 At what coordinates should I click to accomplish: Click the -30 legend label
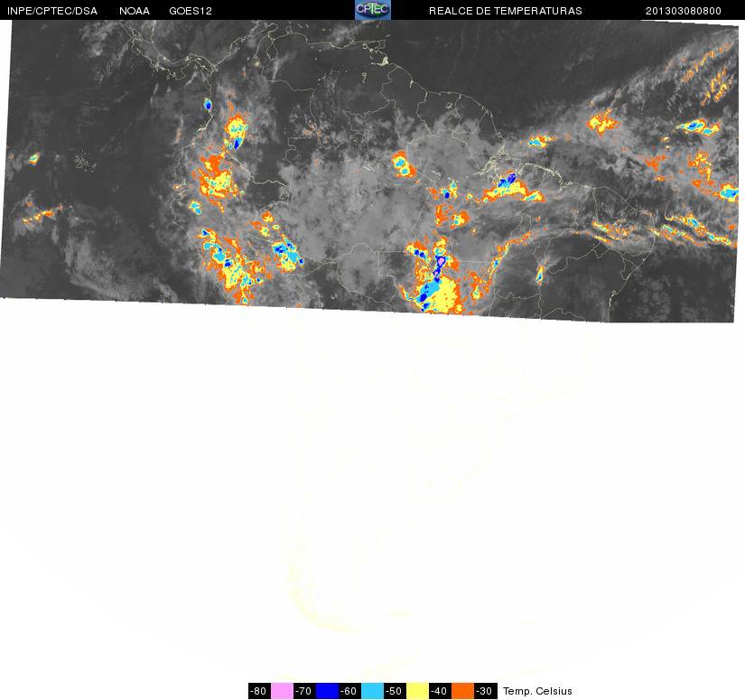pos(486,691)
